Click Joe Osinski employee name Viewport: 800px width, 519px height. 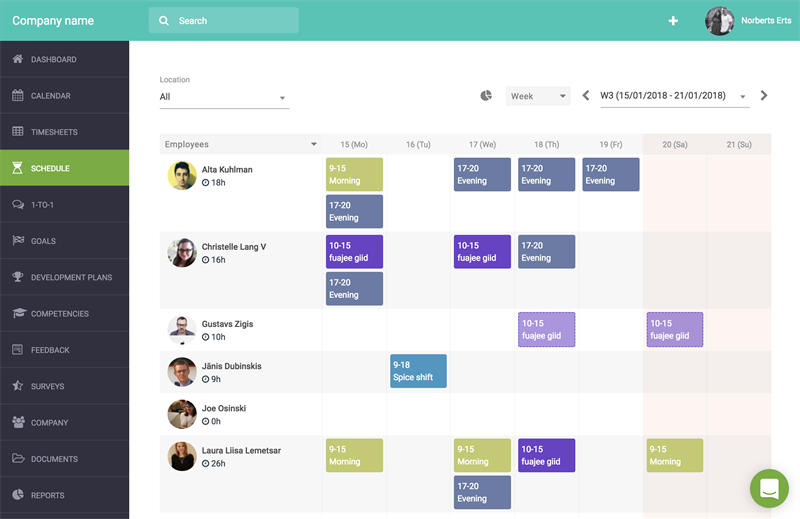coord(223,408)
